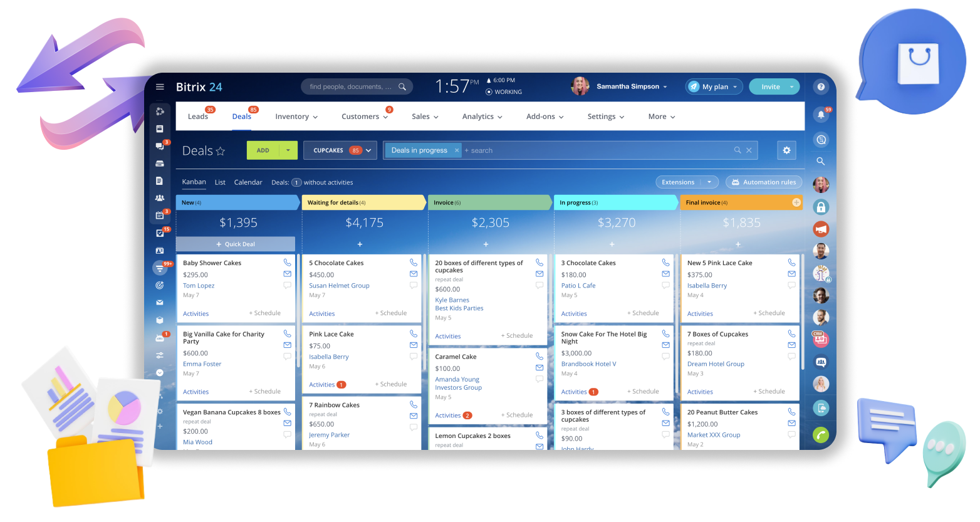Open the deals settings gear button
This screenshot has height=522, width=980.
(x=787, y=150)
